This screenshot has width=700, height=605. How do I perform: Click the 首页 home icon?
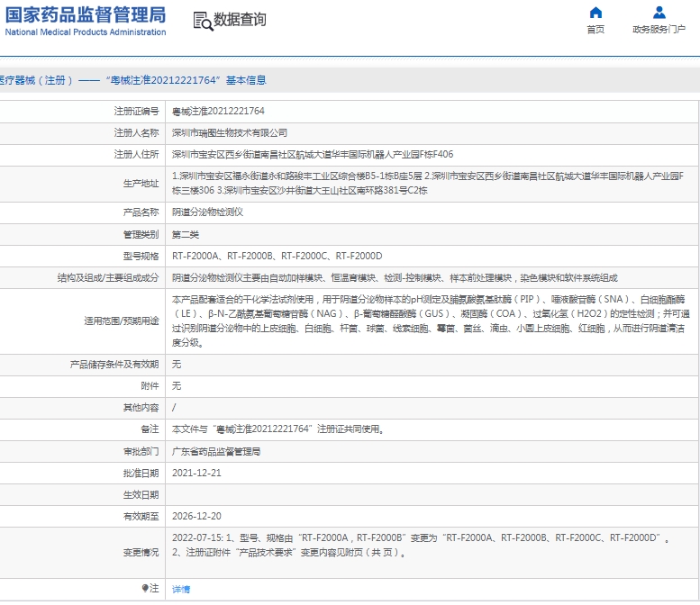(x=595, y=13)
